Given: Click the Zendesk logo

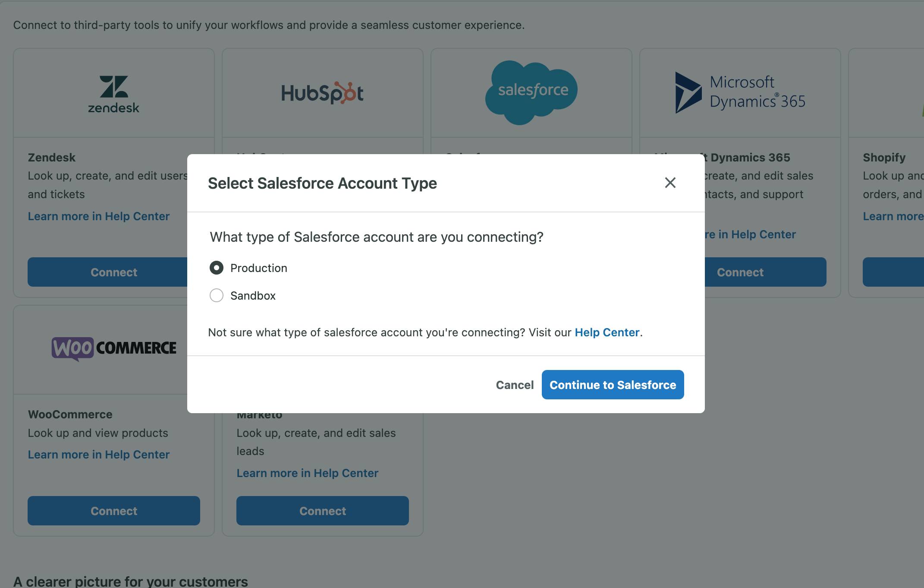Looking at the screenshot, I should (x=114, y=94).
